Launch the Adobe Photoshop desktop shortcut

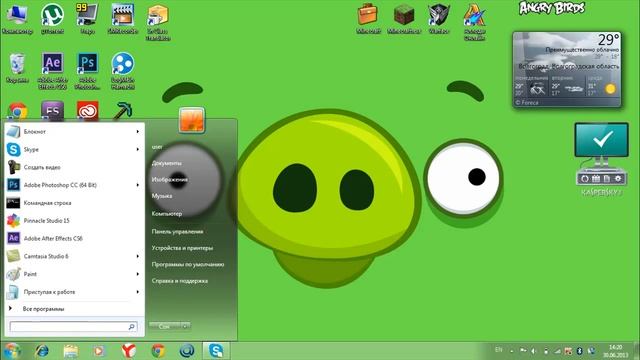[x=87, y=71]
